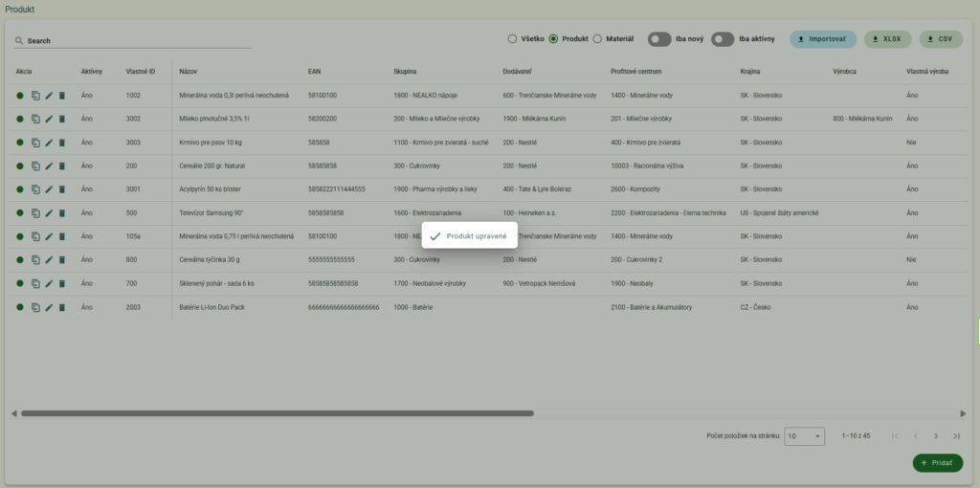
Task: Copy the Krmivo pre psov 10 kg product
Action: pos(35,143)
